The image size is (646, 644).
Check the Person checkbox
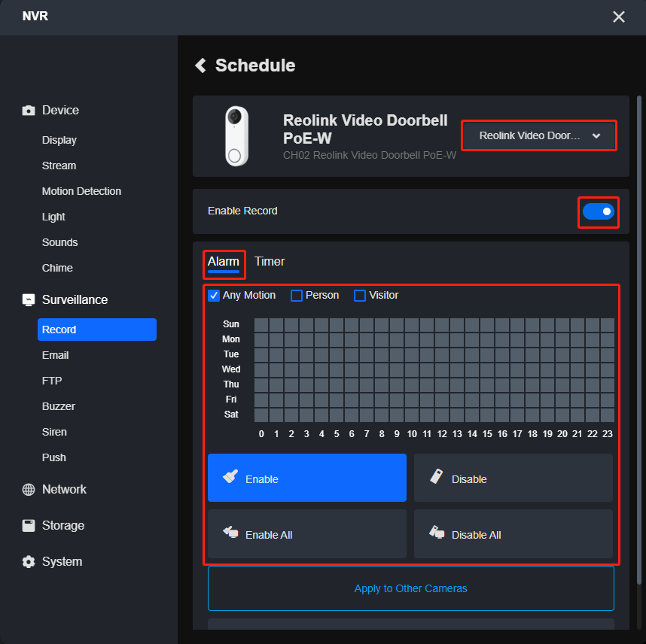click(x=297, y=296)
